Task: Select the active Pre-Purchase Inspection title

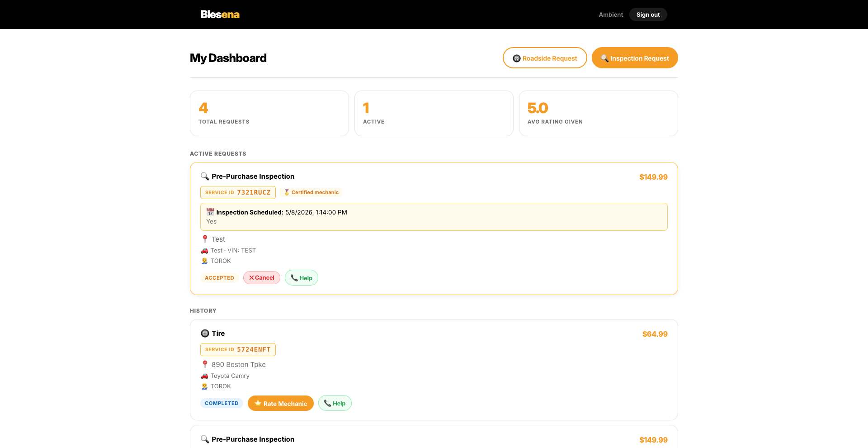Action: point(253,176)
